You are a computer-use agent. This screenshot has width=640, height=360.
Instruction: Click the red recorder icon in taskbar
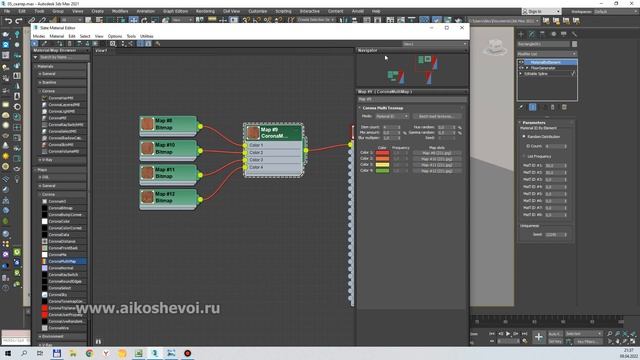(187, 353)
